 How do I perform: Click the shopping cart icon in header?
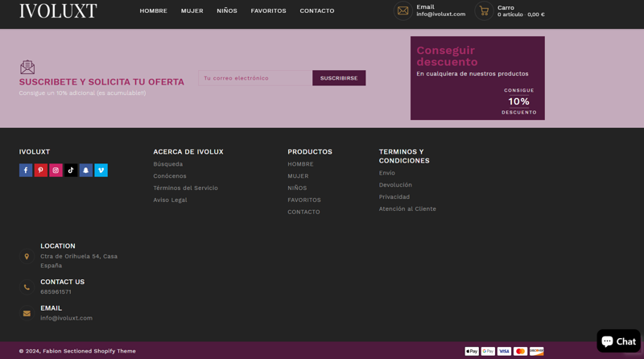pyautogui.click(x=484, y=10)
